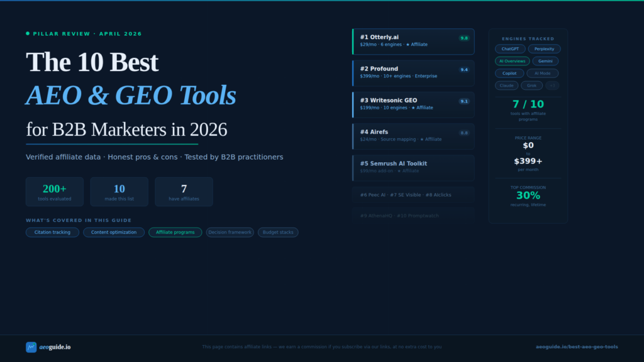Click the green bullet beside PILLAR REVIEW
The height and width of the screenshot is (362, 644).
26,33
